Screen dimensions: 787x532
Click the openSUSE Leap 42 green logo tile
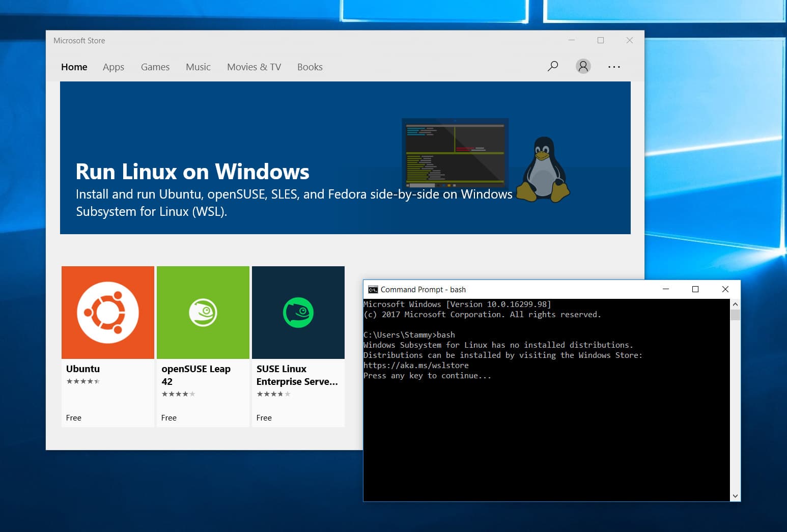click(x=203, y=313)
